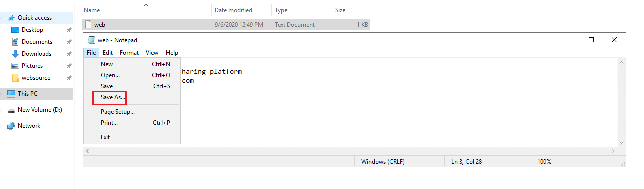The image size is (644, 189).
Task: Click the Quick access star icon
Action: coord(11,18)
